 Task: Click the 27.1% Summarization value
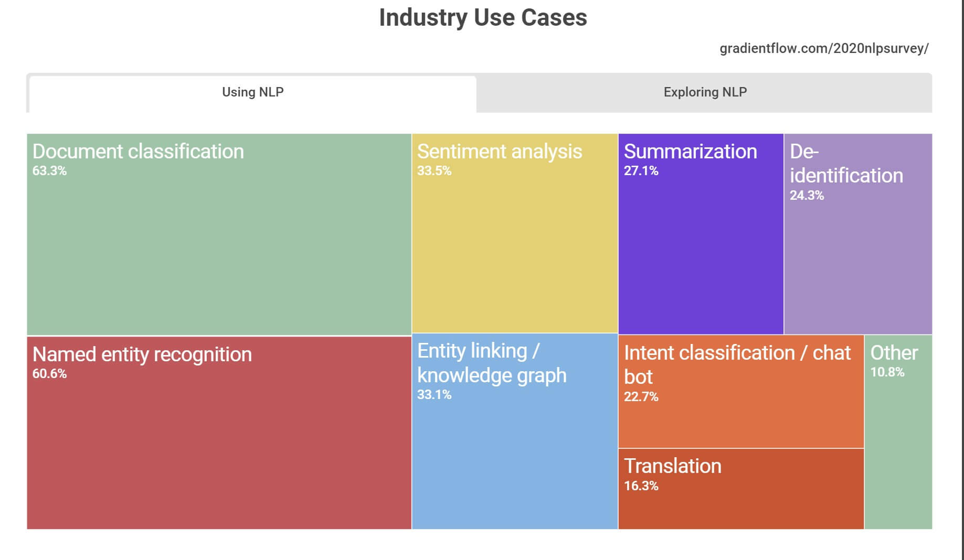pos(641,171)
